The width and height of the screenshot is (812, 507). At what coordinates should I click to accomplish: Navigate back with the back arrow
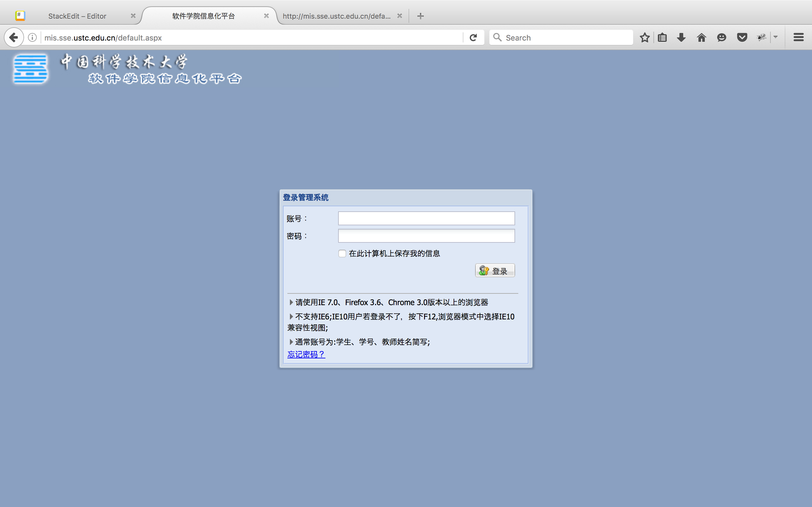point(13,37)
